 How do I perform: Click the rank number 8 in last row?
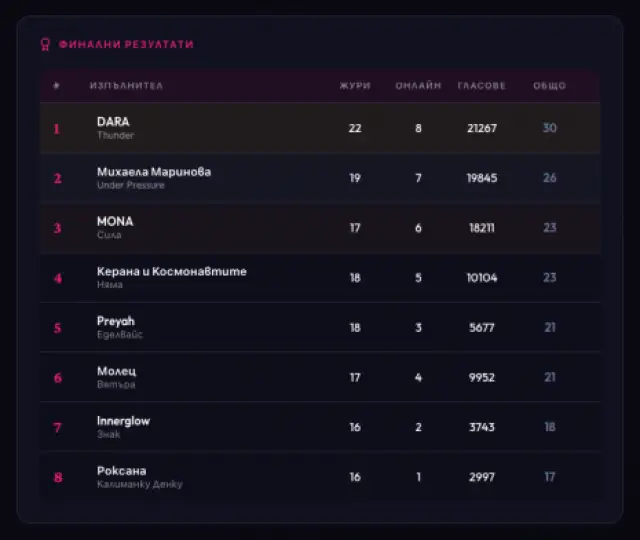point(57,478)
